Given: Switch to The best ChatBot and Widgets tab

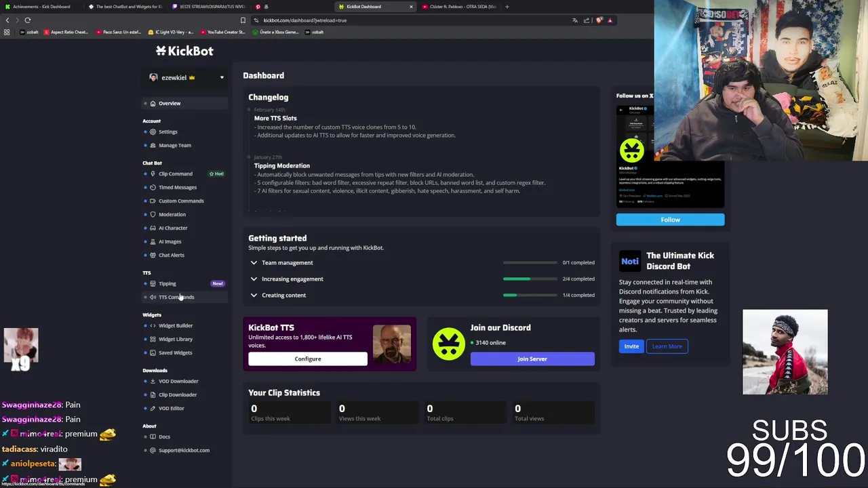Looking at the screenshot, I should point(125,7).
